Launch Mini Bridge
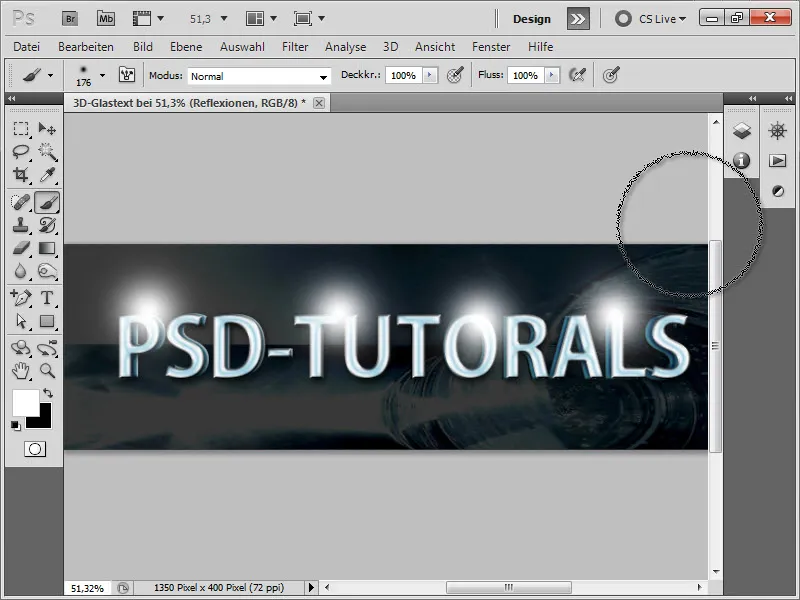The height and width of the screenshot is (600, 800). coord(106,19)
